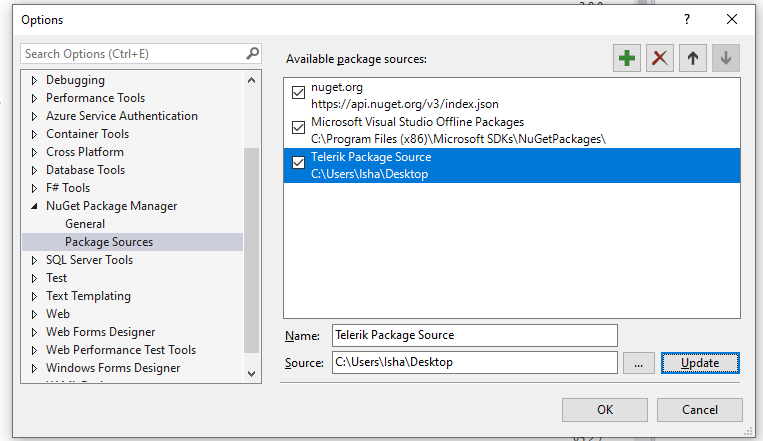Cancel the Options dialog

pyautogui.click(x=700, y=409)
